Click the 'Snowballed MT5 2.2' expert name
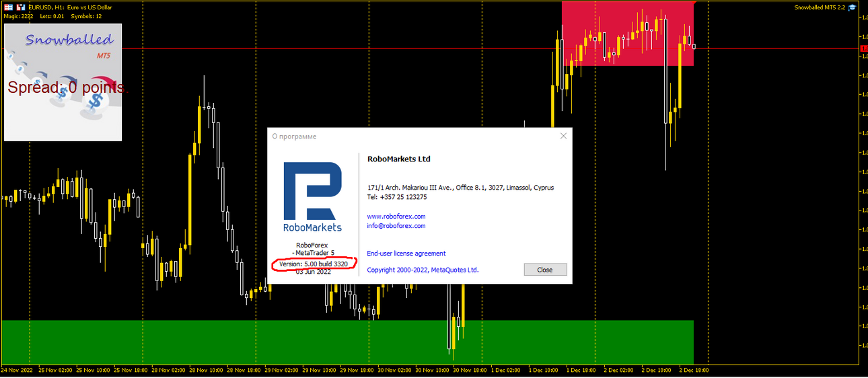 (820, 7)
